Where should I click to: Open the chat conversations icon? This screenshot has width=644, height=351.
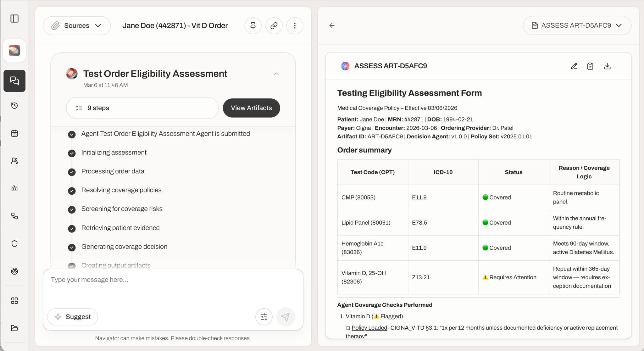(x=14, y=81)
